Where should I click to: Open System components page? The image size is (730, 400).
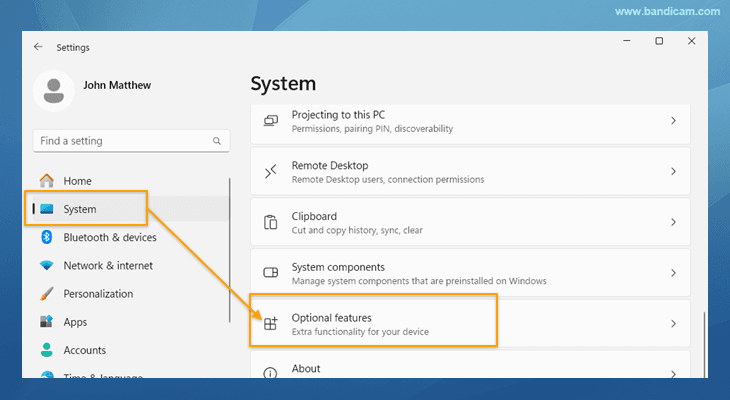tap(470, 272)
